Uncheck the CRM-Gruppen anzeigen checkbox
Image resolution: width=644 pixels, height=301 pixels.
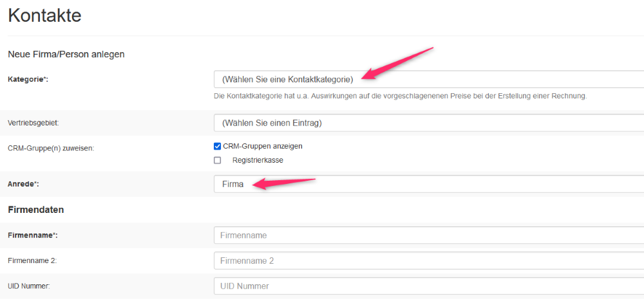point(218,146)
